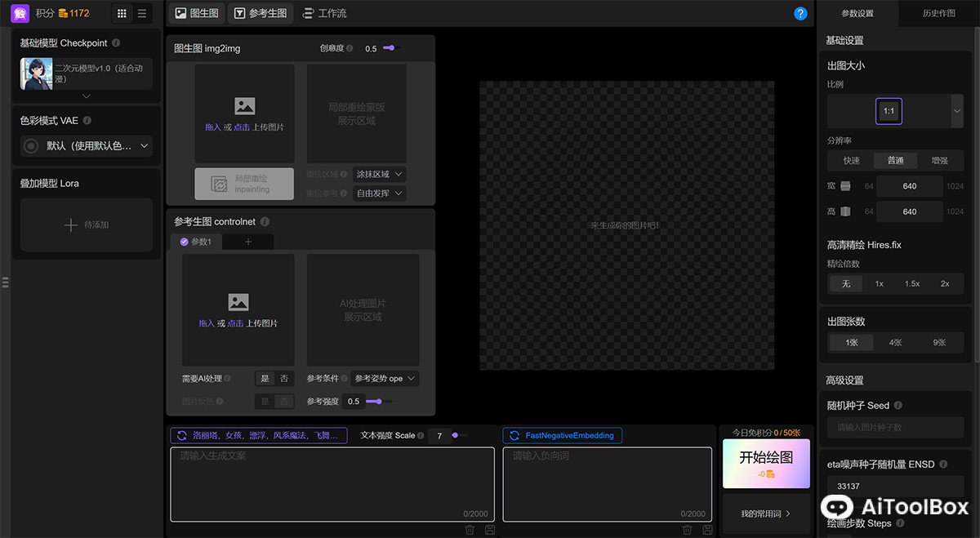Select 1.5x Hires.fix magnification

pos(911,283)
